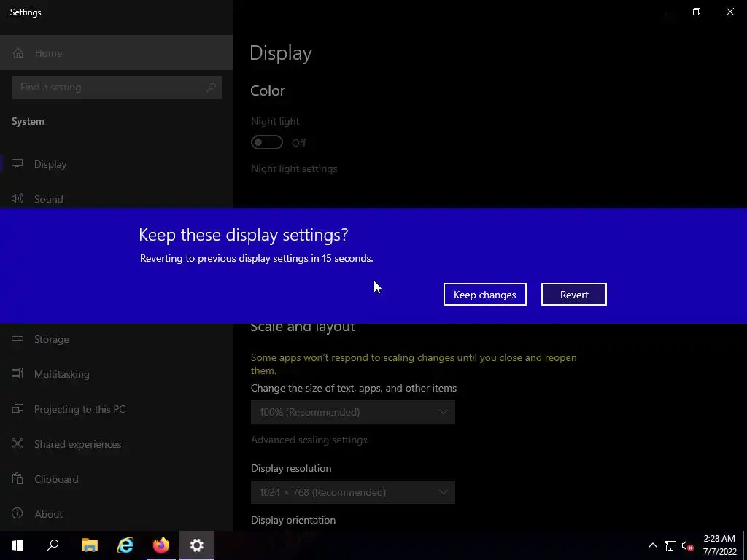Click the Display resolution label
The height and width of the screenshot is (560, 747).
291,468
